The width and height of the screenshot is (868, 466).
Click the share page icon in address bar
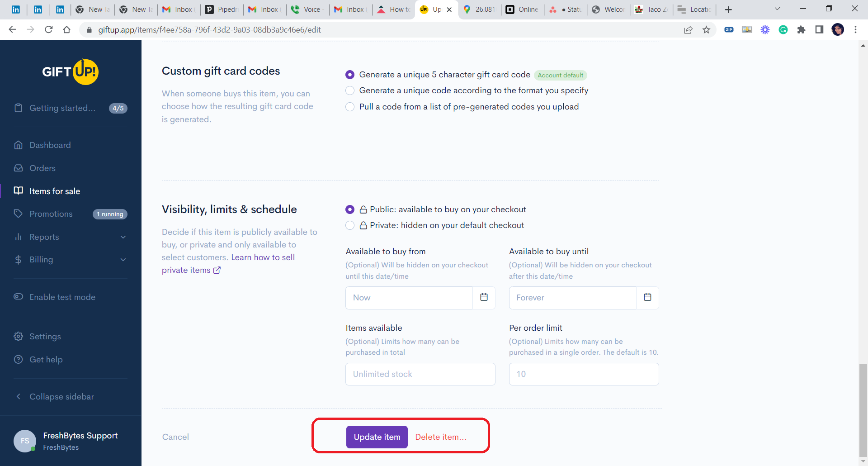click(688, 30)
